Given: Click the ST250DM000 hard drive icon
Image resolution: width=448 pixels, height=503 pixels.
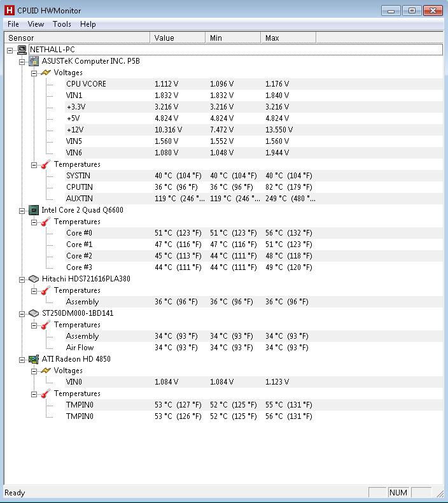Looking at the screenshot, I should pyautogui.click(x=34, y=313).
